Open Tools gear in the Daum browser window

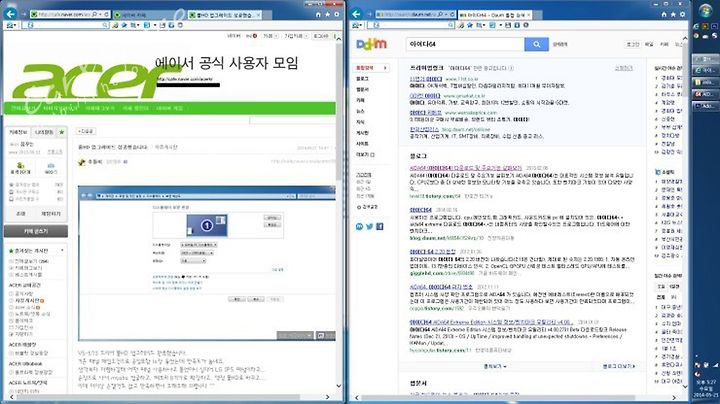click(682, 15)
